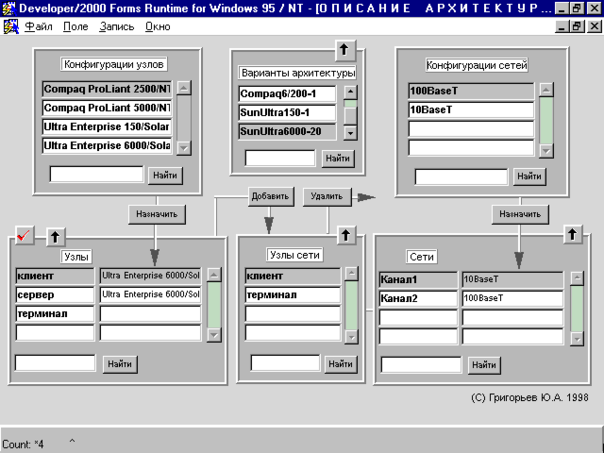Click search field in Сети panel
Image resolution: width=604 pixels, height=453 pixels.
421,364
